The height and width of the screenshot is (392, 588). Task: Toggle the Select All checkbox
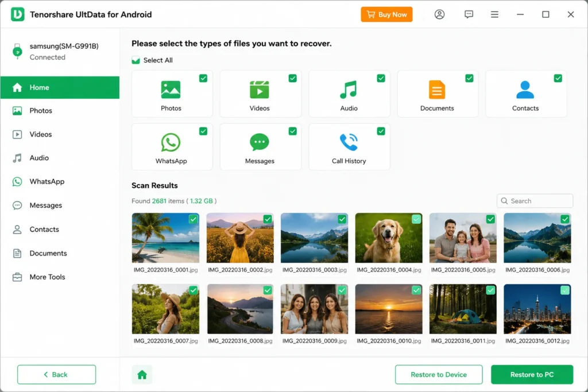point(136,60)
